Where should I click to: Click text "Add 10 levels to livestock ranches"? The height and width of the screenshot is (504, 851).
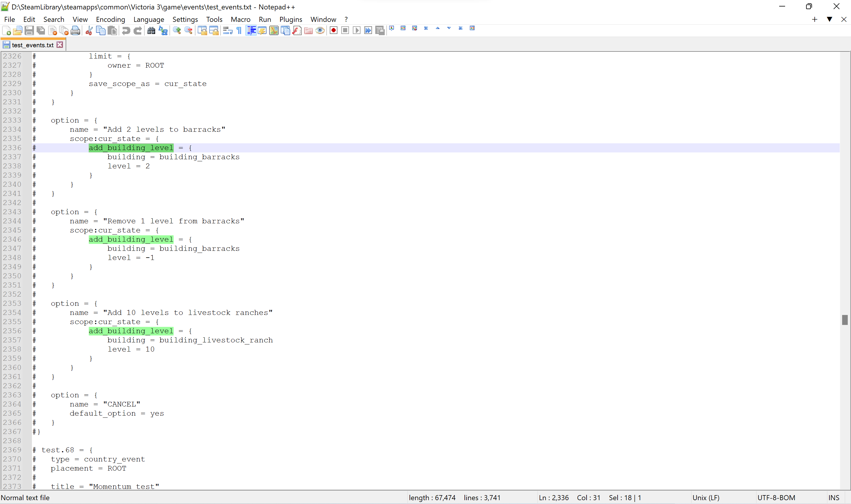[x=188, y=313]
